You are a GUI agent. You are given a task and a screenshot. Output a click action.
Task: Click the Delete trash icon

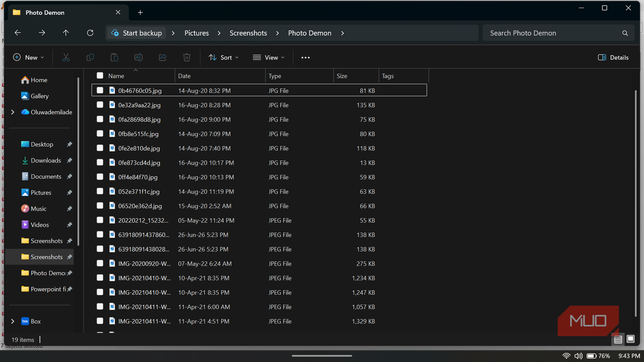187,57
